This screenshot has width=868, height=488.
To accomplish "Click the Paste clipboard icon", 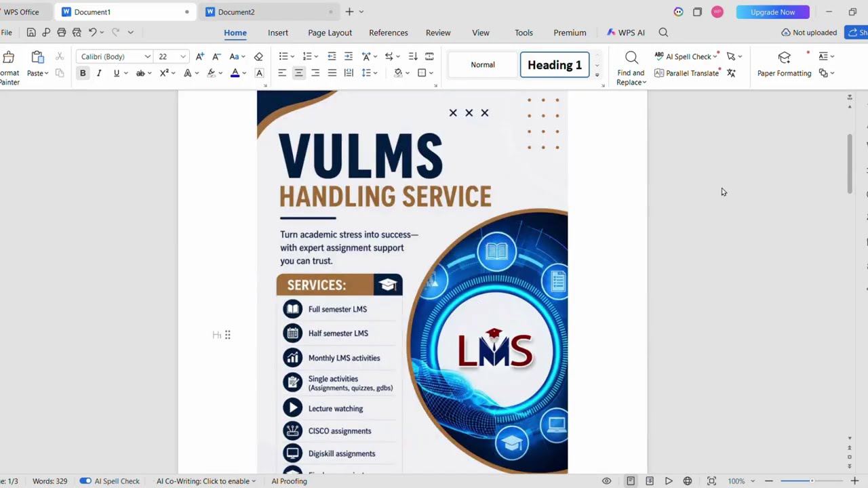I will coord(37,58).
